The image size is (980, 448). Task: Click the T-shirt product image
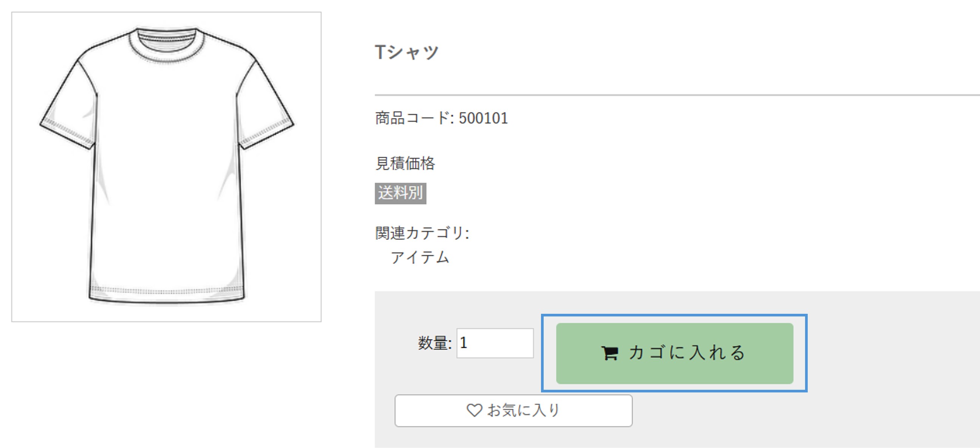(x=166, y=167)
